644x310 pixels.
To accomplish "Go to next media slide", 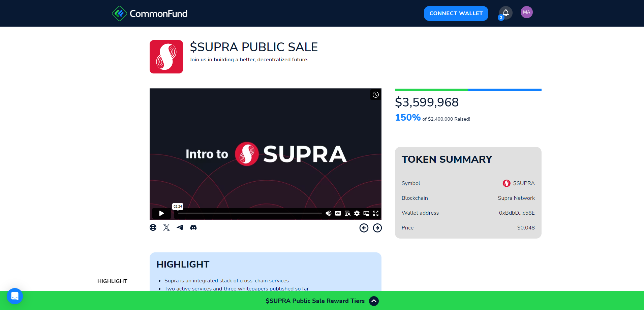I will click(377, 228).
